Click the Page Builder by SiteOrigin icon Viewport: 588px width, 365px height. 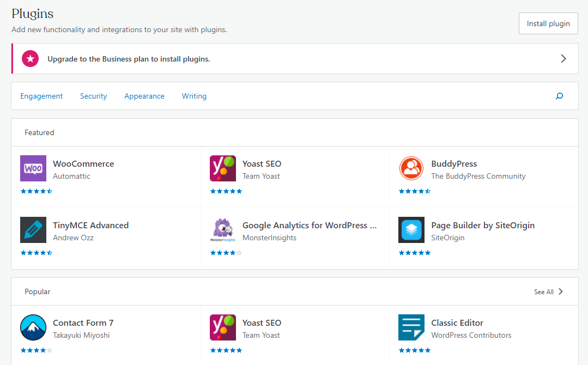pyautogui.click(x=411, y=230)
